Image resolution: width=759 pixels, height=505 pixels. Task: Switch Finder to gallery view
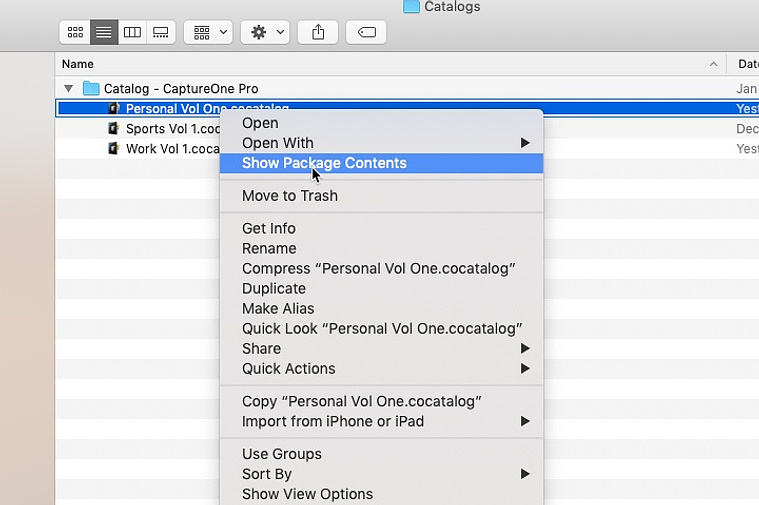(161, 32)
